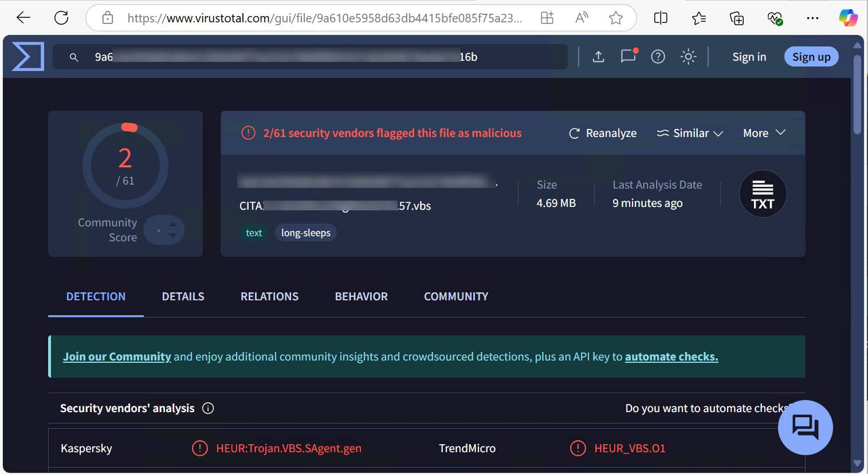
Task: Open the floating chat support button
Action: pyautogui.click(x=805, y=428)
